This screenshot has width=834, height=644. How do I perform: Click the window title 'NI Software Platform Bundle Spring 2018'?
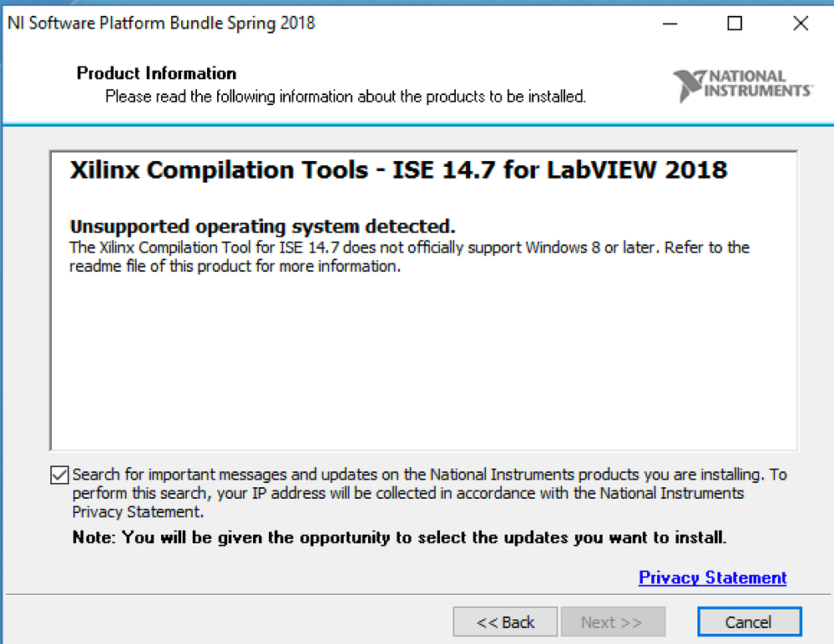click(161, 23)
